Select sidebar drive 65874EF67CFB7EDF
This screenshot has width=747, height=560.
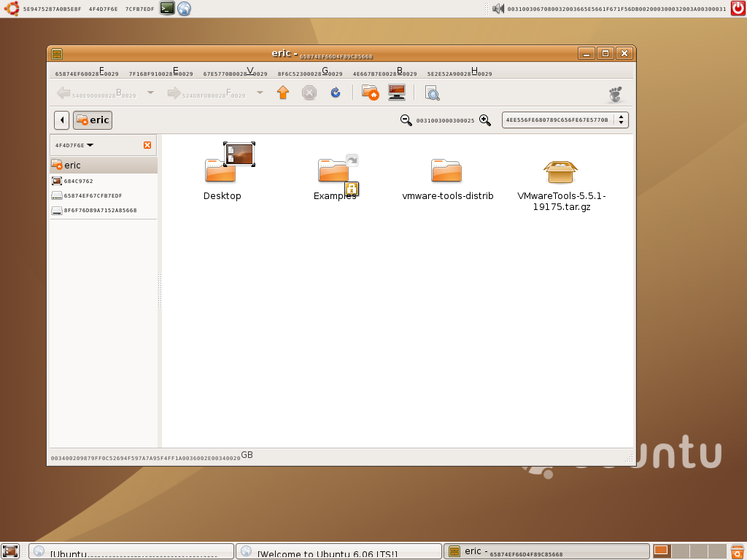(x=104, y=195)
